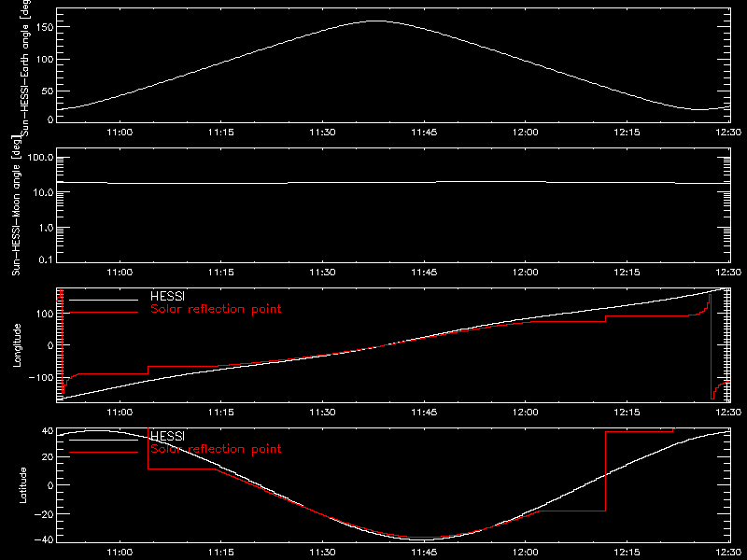Screen dimensions: 747x560
Task: Click 11:00 label under Longitude plot
Action: 120,413
